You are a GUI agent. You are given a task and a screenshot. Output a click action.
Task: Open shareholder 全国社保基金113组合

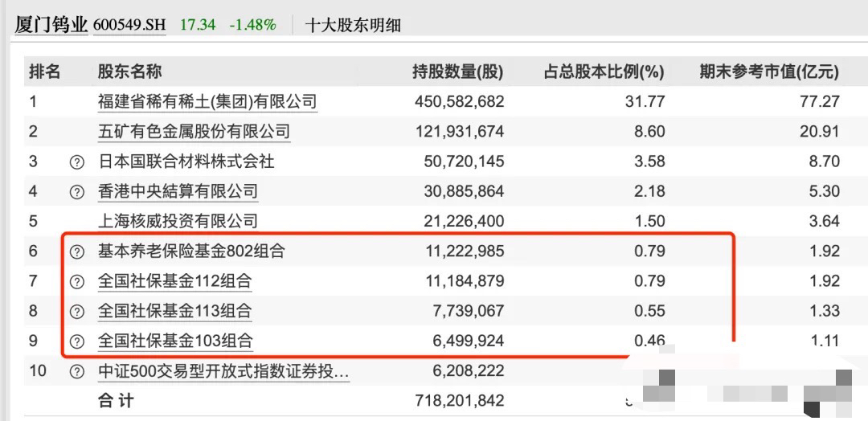pyautogui.click(x=175, y=311)
